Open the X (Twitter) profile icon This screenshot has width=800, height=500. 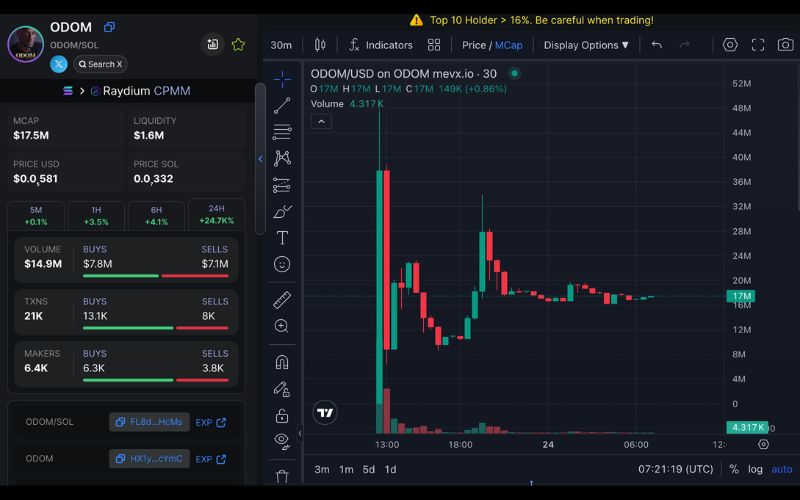tap(59, 64)
